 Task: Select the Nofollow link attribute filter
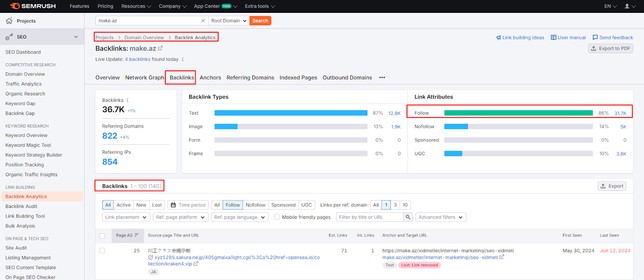256,205
